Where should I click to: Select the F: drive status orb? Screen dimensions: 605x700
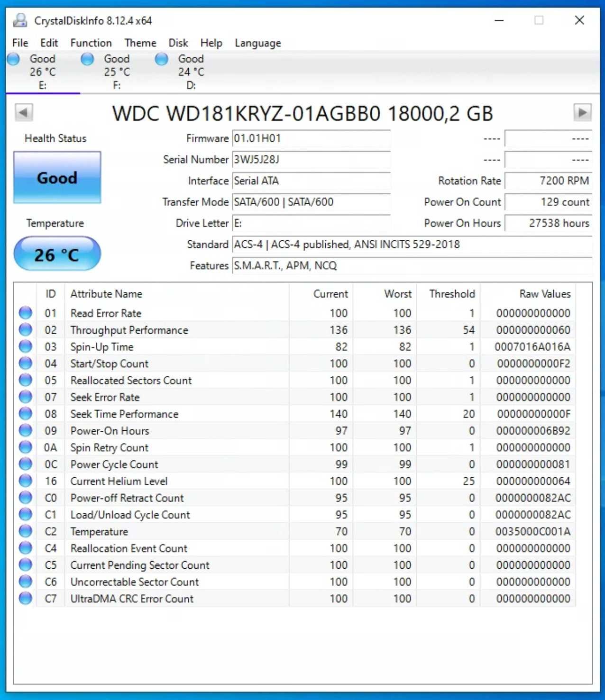(87, 59)
